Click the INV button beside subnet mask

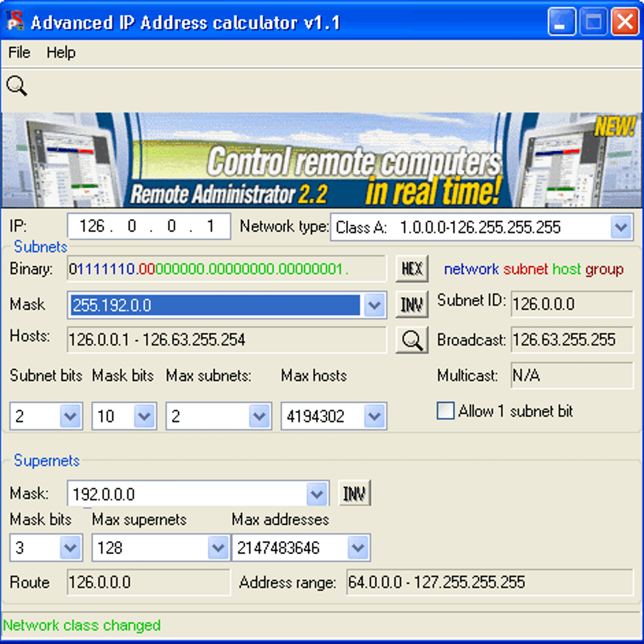(x=411, y=305)
